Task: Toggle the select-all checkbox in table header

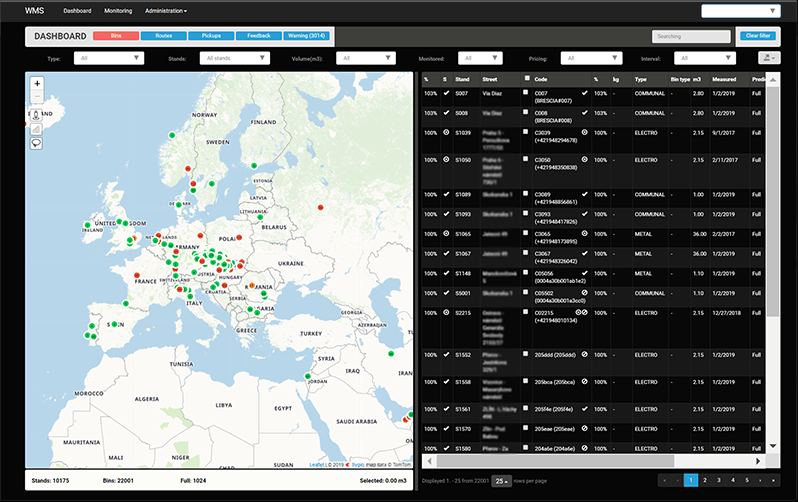Action: coord(526,78)
